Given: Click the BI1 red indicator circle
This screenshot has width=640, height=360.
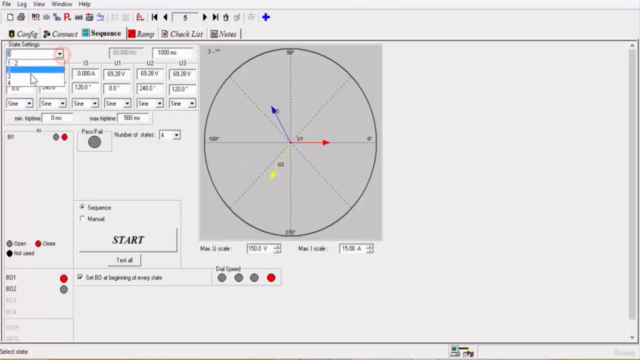Looking at the screenshot, I should pos(64,137).
